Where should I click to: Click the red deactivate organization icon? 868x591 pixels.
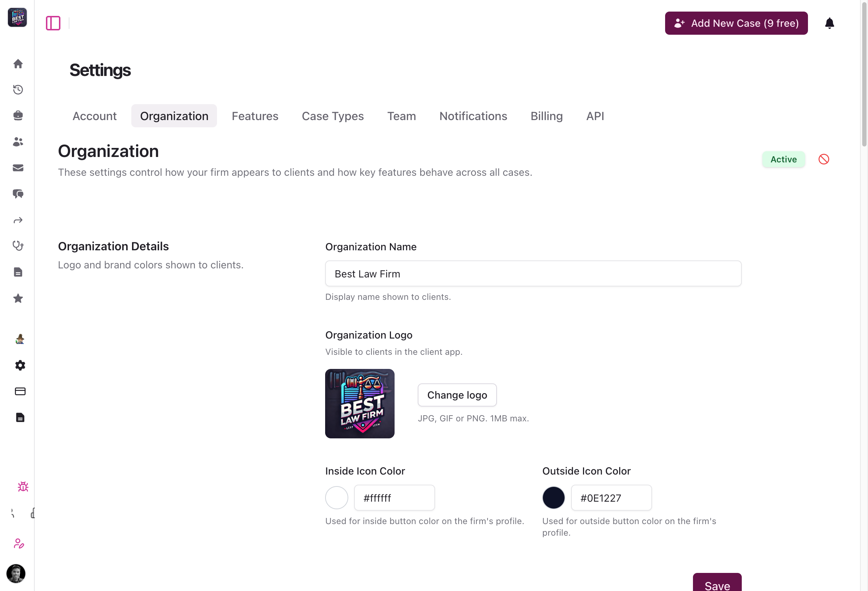(824, 160)
